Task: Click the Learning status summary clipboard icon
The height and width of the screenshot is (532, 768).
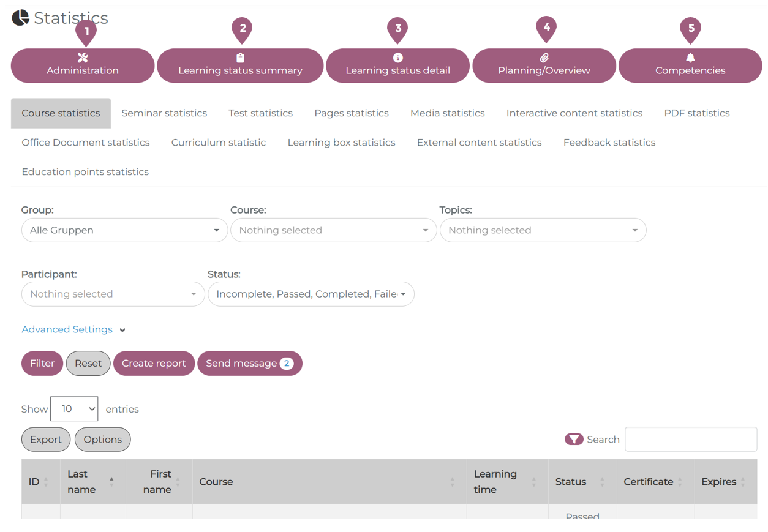Action: (x=240, y=58)
